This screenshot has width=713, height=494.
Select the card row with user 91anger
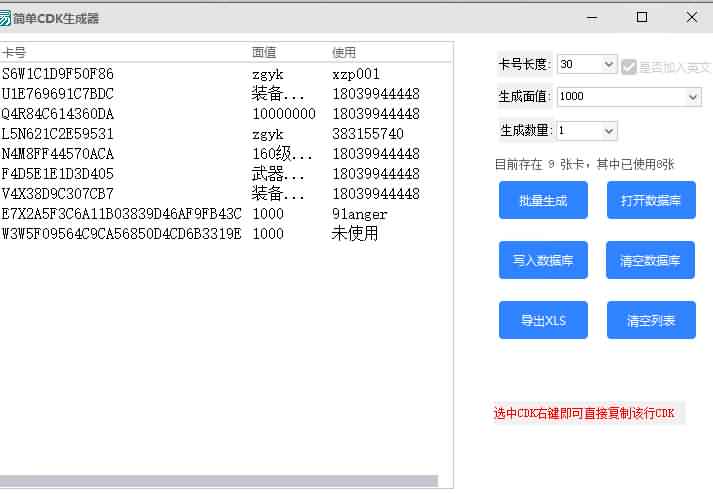(121, 214)
